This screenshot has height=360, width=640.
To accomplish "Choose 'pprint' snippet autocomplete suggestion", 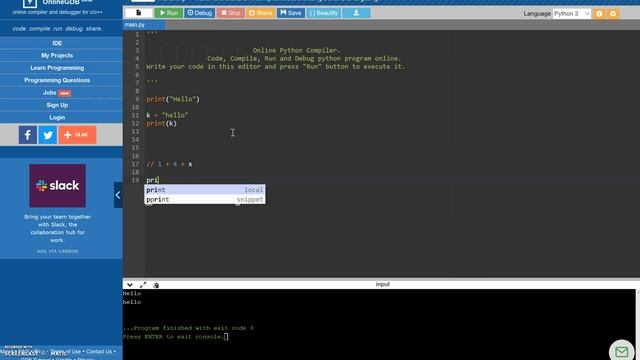I will click(204, 200).
